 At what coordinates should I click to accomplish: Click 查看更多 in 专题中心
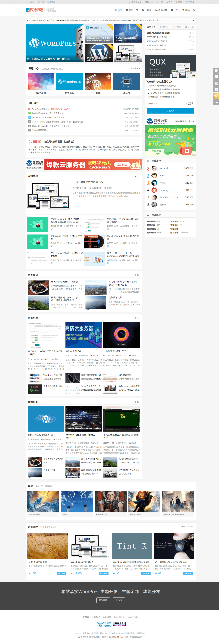point(135,68)
